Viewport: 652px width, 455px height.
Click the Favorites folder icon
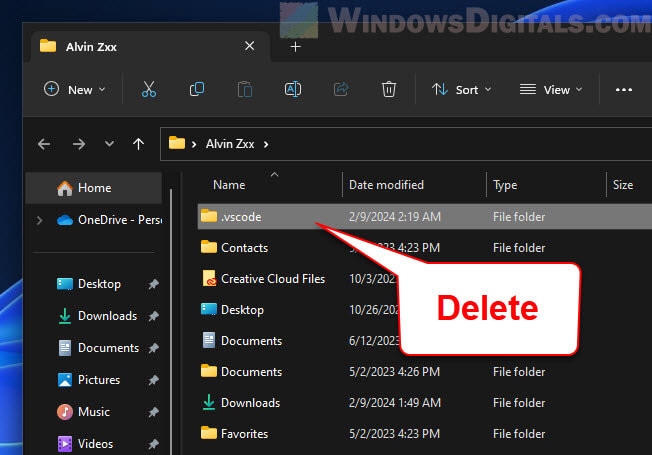coord(209,433)
